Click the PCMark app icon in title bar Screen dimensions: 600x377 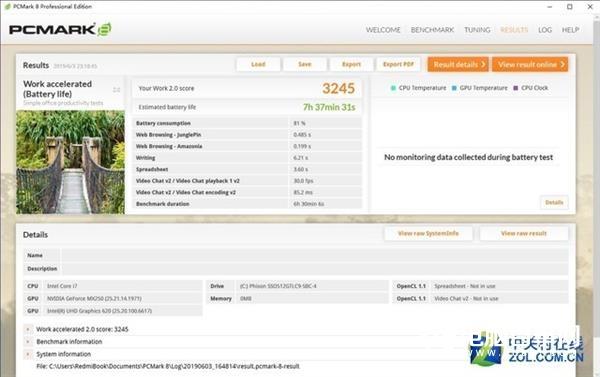pos(7,7)
